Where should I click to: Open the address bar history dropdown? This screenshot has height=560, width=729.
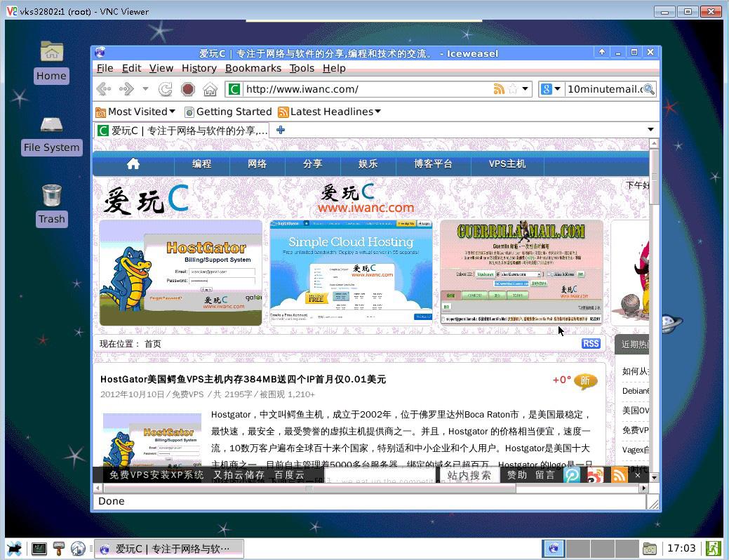pyautogui.click(x=526, y=89)
